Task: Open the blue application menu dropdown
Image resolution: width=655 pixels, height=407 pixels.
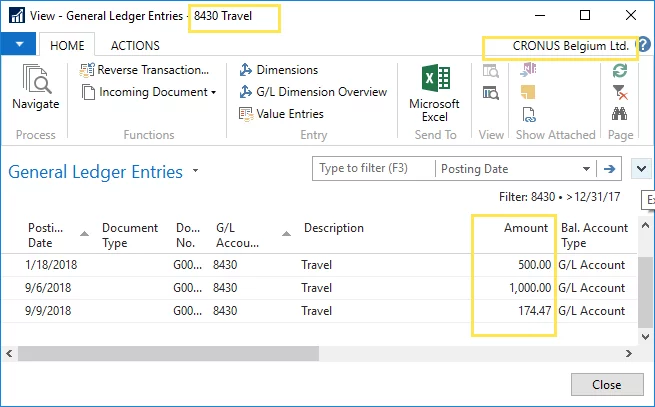Action: tap(20, 45)
